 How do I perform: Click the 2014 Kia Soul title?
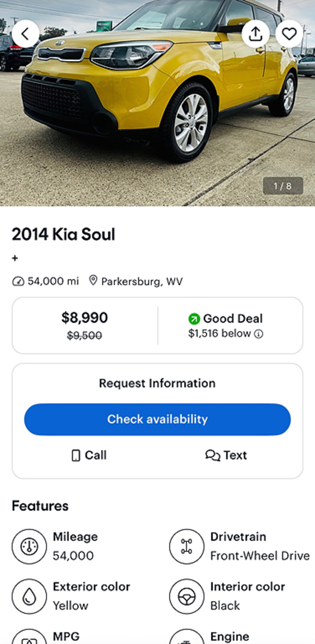point(63,234)
